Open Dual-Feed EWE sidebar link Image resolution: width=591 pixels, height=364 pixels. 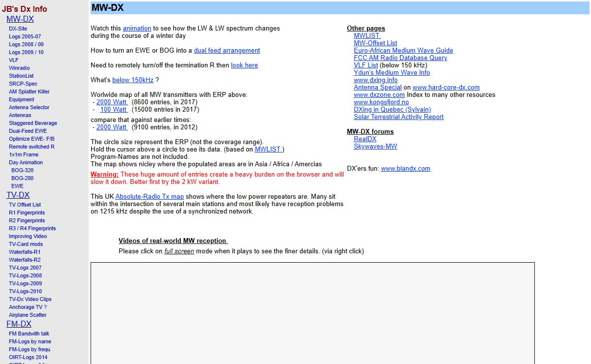(28, 131)
